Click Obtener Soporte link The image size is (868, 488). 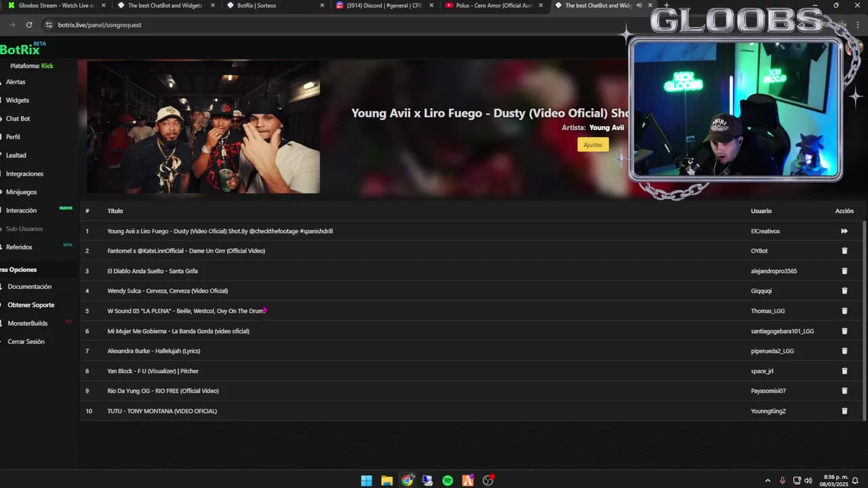click(31, 305)
